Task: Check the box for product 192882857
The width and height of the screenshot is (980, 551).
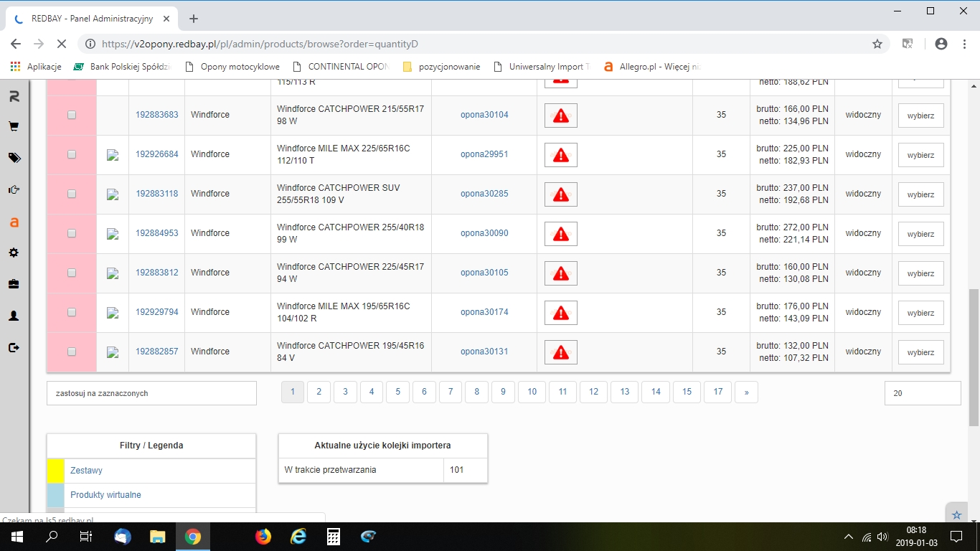Action: click(72, 352)
